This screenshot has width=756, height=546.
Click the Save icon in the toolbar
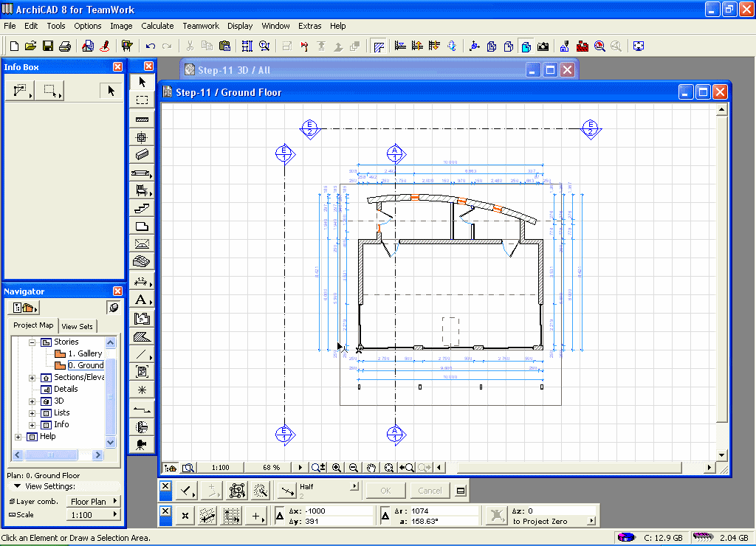point(48,46)
